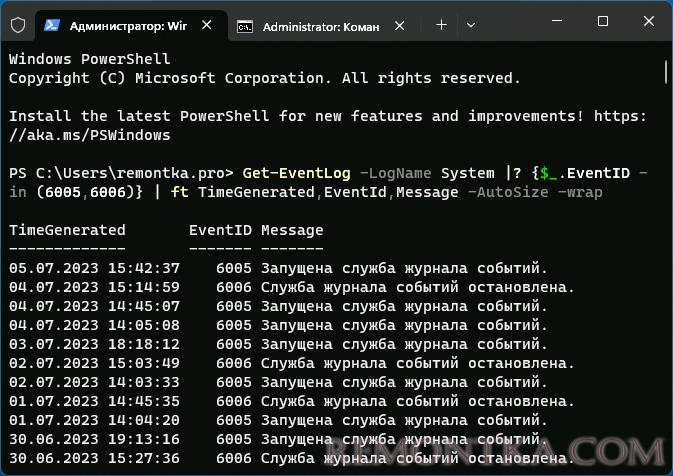673x476 pixels.
Task: Click the TimeGenerated column header
Action: click(x=67, y=230)
